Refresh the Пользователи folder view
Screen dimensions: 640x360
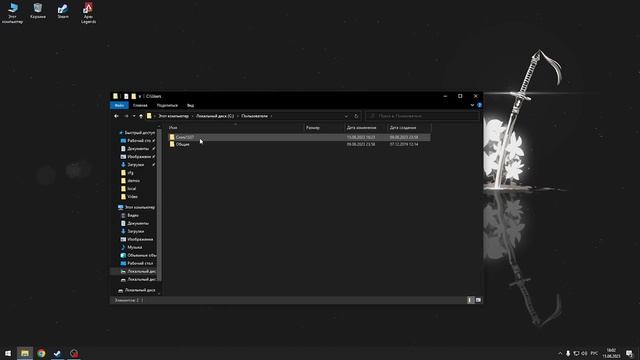356,116
